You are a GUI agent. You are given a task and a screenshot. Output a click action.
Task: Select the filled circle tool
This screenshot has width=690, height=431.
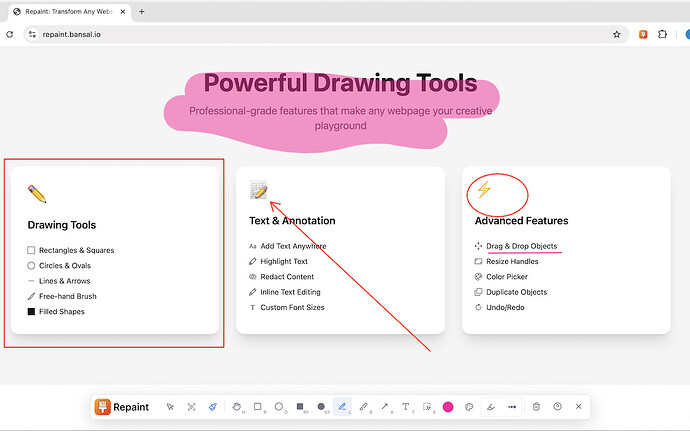pyautogui.click(x=321, y=407)
